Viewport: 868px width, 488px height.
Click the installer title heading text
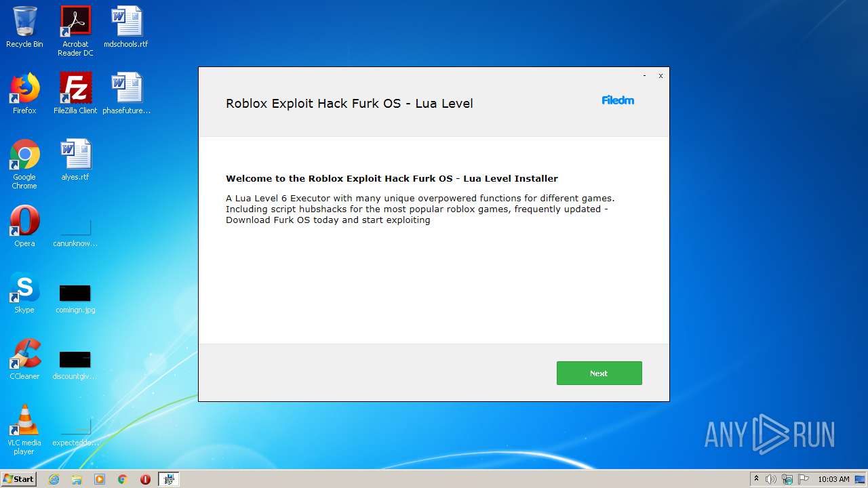[x=349, y=104]
